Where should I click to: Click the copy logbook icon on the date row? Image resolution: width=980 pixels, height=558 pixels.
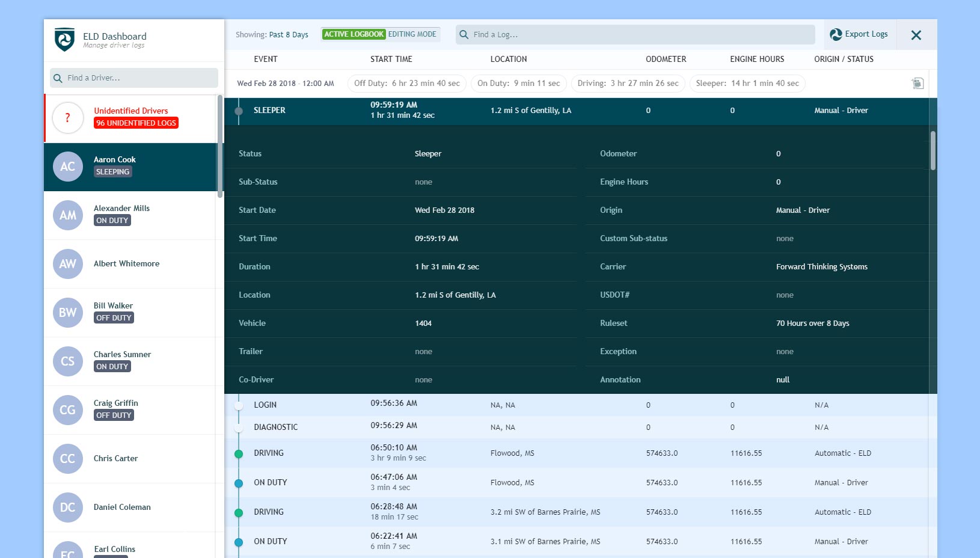click(918, 84)
